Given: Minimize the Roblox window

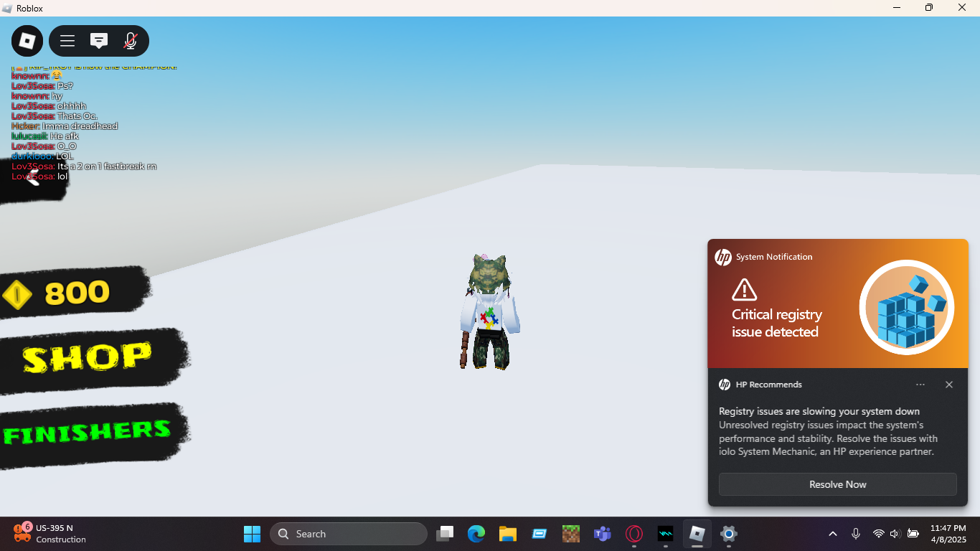Looking at the screenshot, I should tap(897, 8).
